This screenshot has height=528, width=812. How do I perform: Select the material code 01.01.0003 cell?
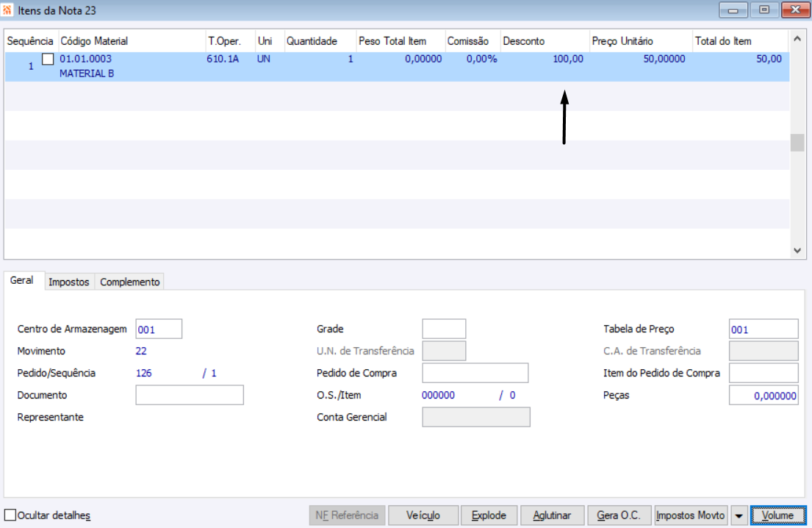click(x=85, y=59)
